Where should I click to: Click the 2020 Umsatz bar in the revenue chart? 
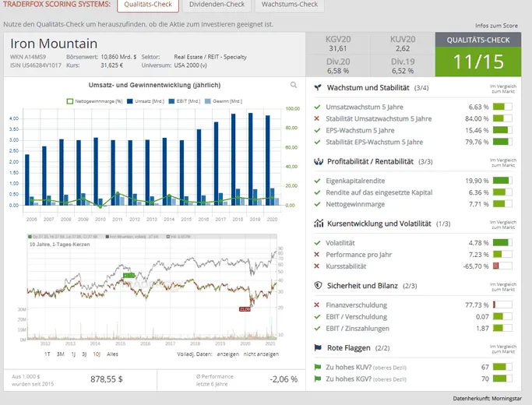point(268,160)
